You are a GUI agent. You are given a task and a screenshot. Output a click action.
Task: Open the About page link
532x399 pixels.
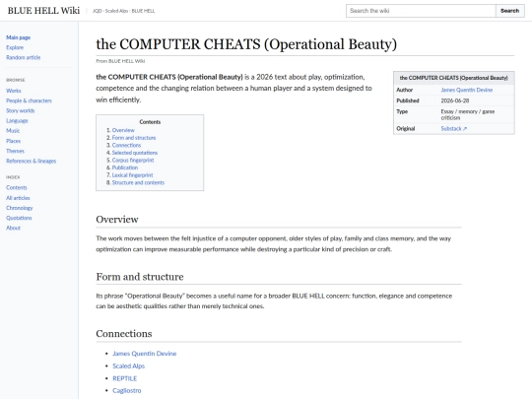tap(13, 228)
